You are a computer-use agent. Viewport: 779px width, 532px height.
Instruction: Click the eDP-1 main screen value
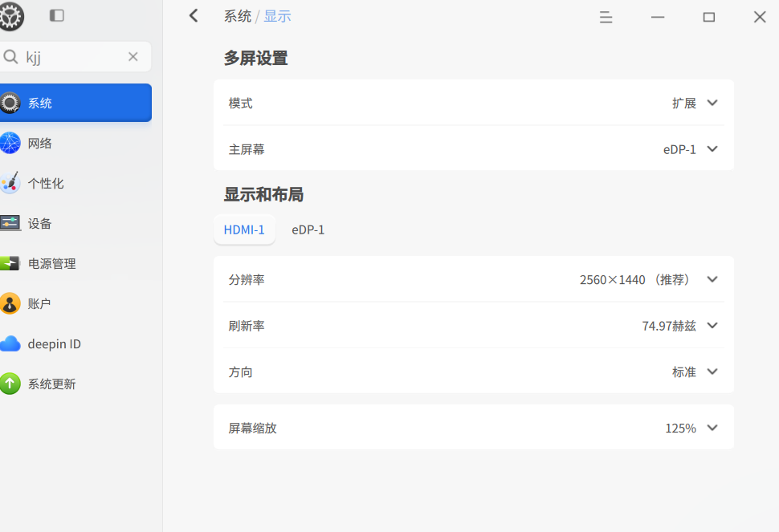[x=679, y=149]
